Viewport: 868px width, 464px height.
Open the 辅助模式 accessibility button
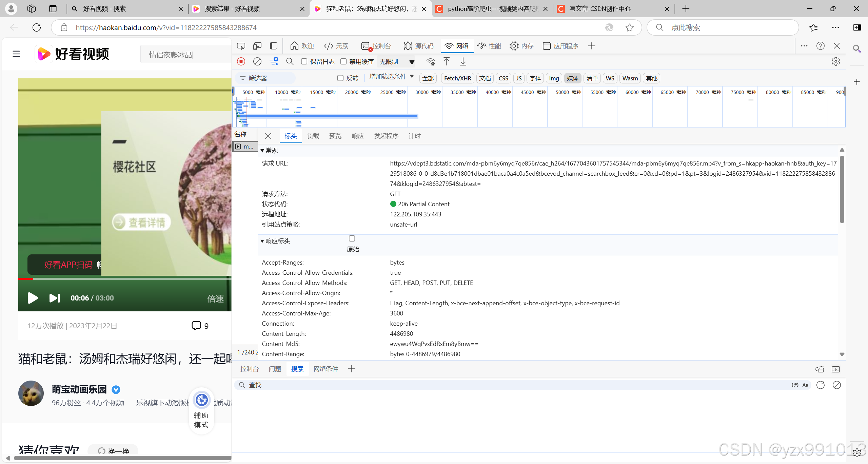(201, 411)
